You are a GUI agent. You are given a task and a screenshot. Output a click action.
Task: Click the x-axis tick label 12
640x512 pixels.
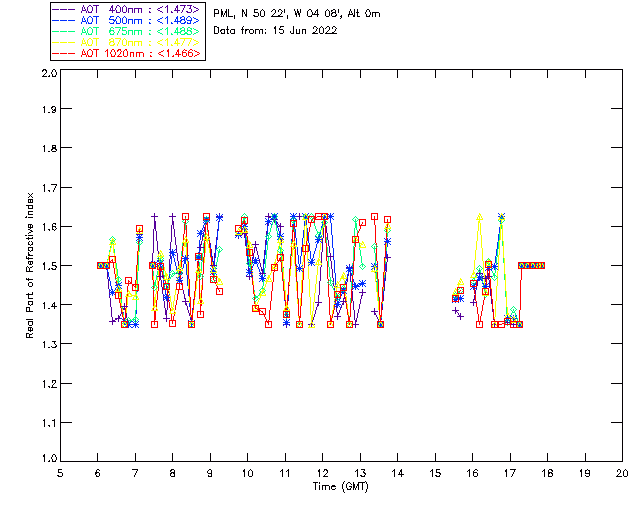tap(322, 472)
